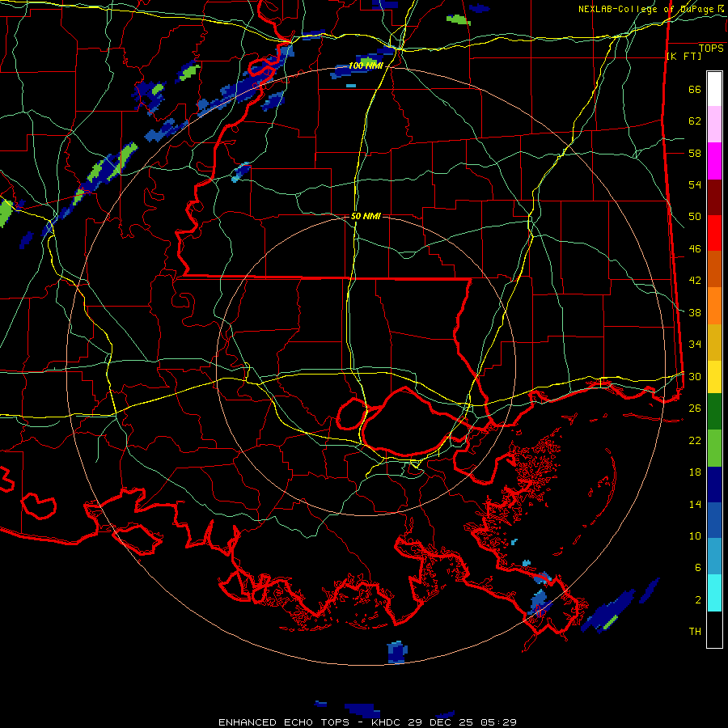The width and height of the screenshot is (728, 728).
Task: Click legend value 50
Action: click(695, 217)
